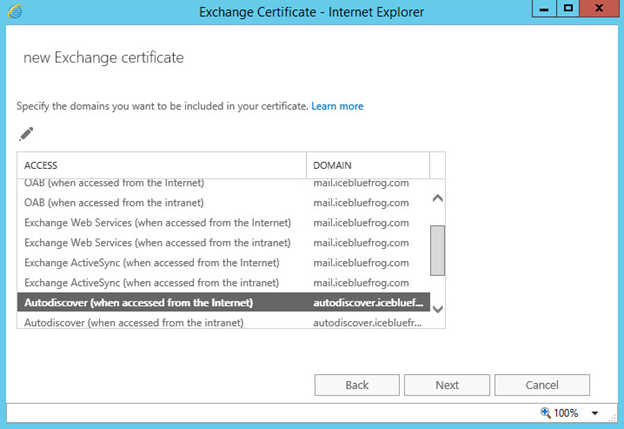The width and height of the screenshot is (624, 429).
Task: Select Exchange ActiveSync from the intranet row
Action: [x=223, y=283]
